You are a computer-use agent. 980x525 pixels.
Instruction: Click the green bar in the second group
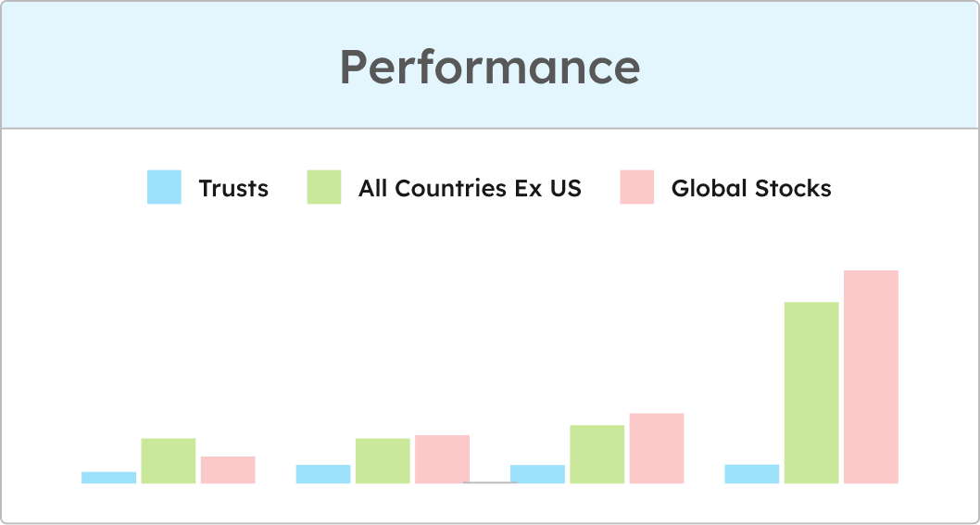pyautogui.click(x=383, y=460)
